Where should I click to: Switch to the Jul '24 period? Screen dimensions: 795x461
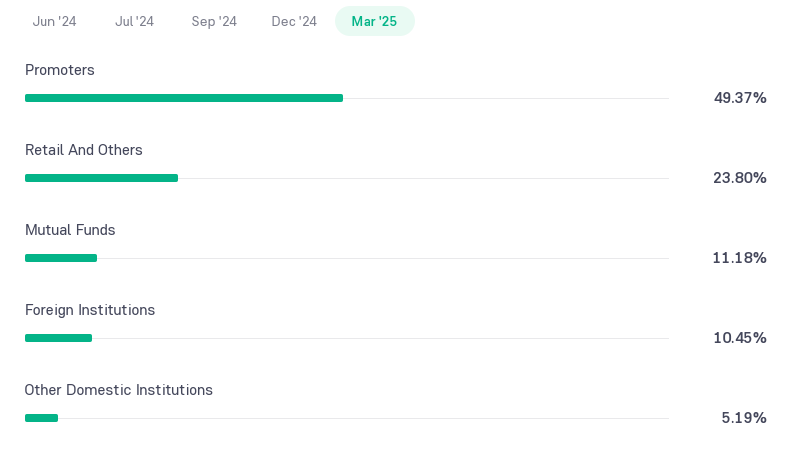134,21
